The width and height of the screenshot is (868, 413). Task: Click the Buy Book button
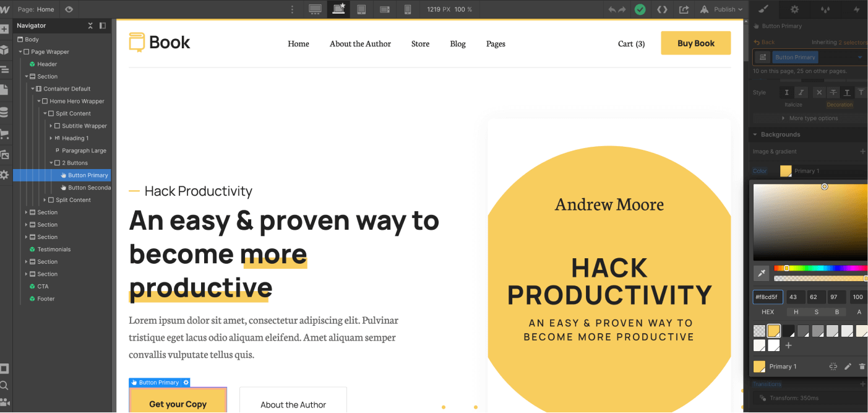pyautogui.click(x=695, y=43)
